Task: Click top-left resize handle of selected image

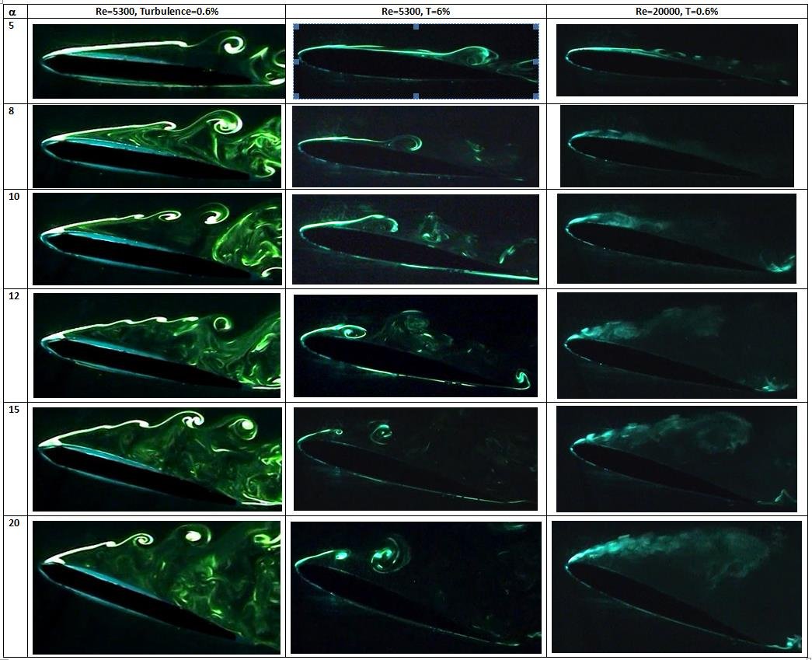Action: (294, 26)
